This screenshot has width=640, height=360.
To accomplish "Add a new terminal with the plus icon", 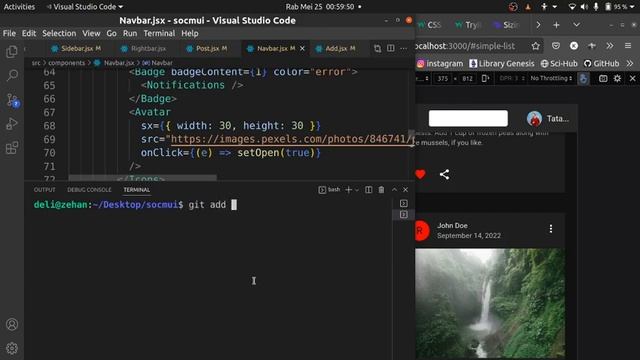I will click(349, 190).
